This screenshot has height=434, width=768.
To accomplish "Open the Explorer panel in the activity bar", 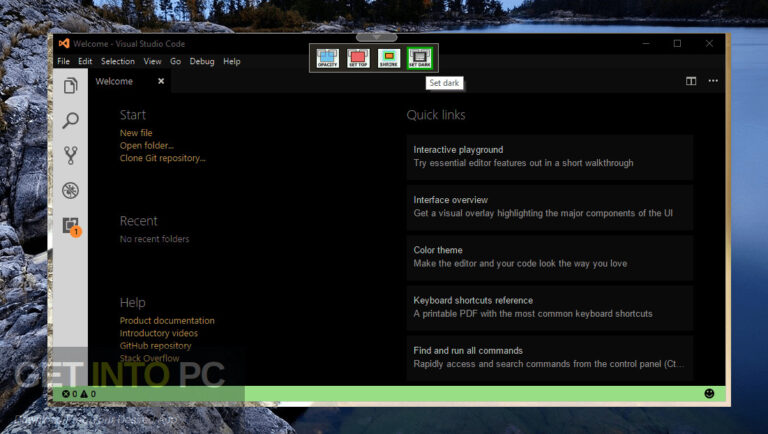I will pyautogui.click(x=71, y=86).
